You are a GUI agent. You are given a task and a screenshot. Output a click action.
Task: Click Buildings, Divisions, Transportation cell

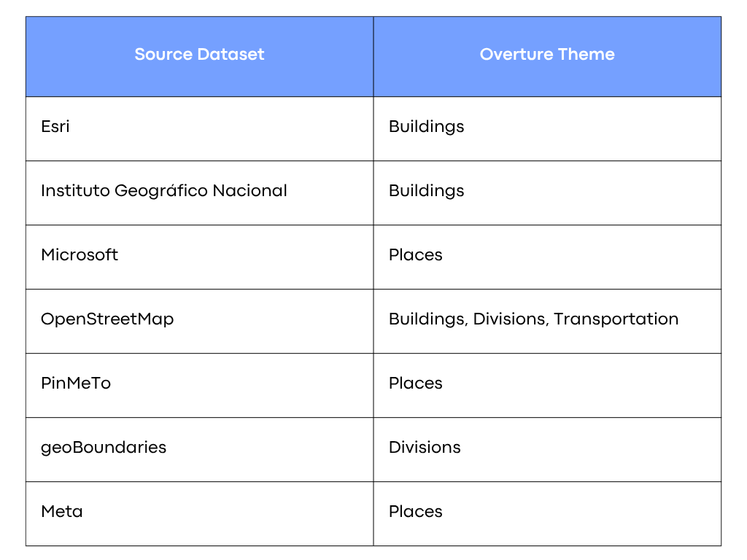point(547,322)
